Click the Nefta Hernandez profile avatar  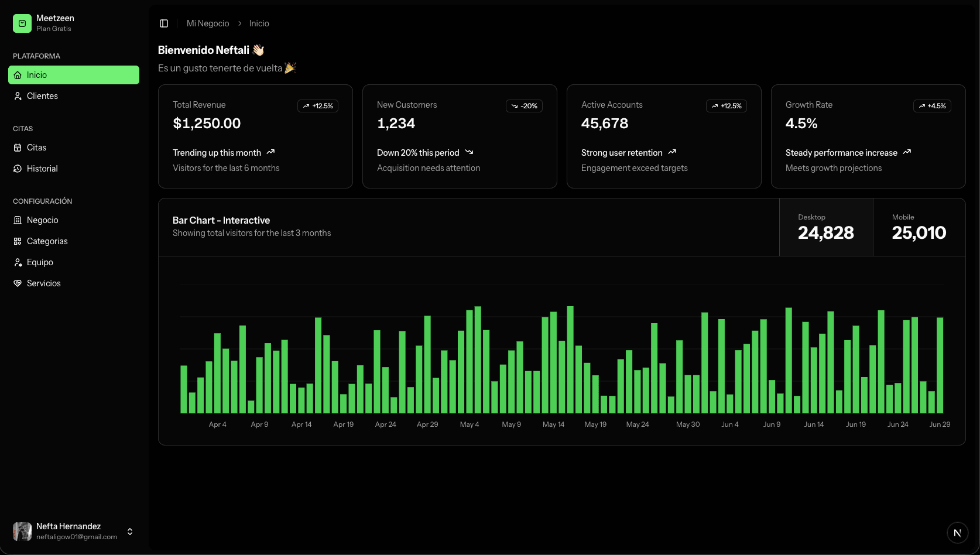(x=22, y=532)
